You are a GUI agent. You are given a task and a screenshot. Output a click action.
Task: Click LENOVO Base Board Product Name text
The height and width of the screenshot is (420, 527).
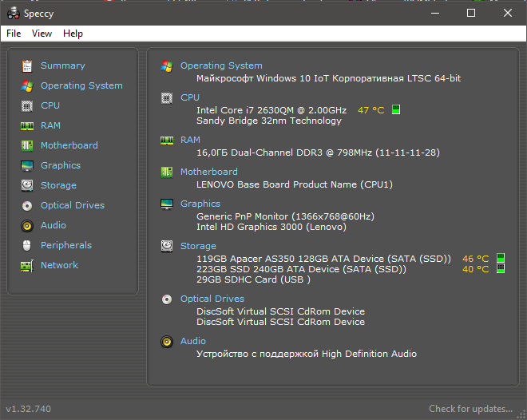[x=295, y=184]
